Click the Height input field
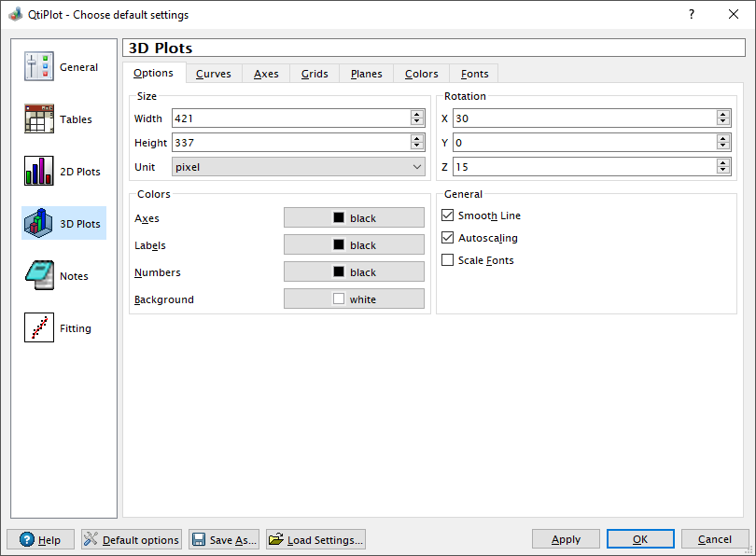The width and height of the screenshot is (756, 556). coord(289,143)
